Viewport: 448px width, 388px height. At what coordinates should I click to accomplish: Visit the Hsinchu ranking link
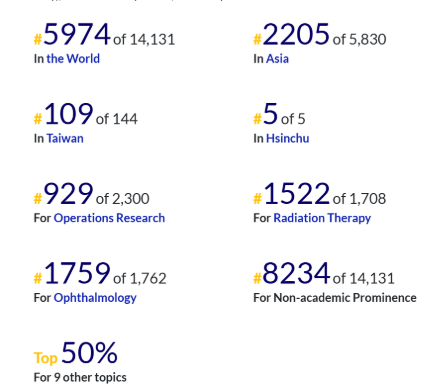(x=288, y=138)
